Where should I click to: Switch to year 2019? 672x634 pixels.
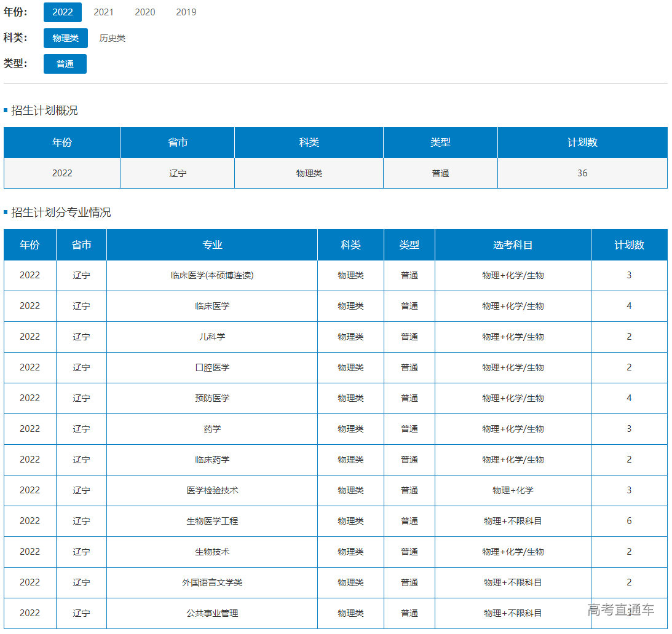(x=186, y=12)
